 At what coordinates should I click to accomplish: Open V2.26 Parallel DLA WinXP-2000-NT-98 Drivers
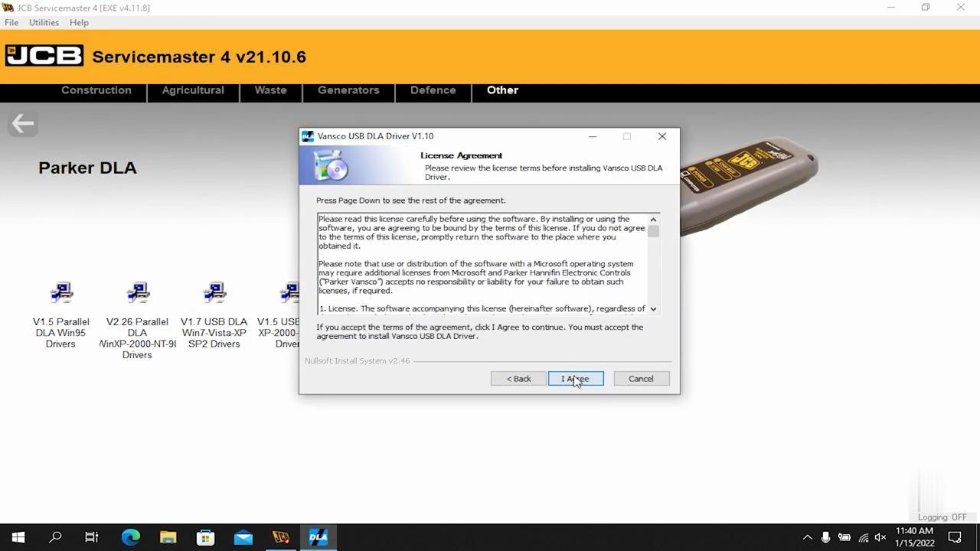[x=138, y=320]
